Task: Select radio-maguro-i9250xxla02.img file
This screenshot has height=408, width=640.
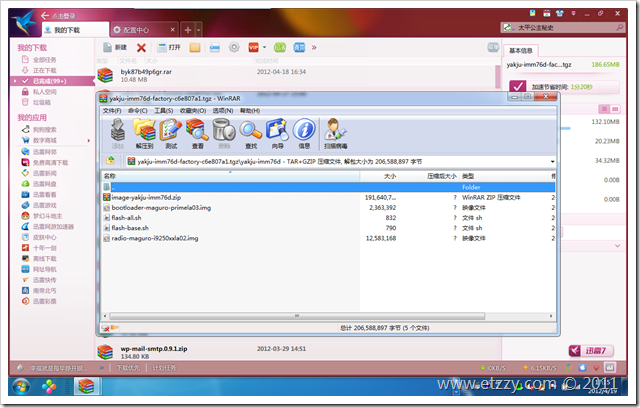Action: [328, 238]
